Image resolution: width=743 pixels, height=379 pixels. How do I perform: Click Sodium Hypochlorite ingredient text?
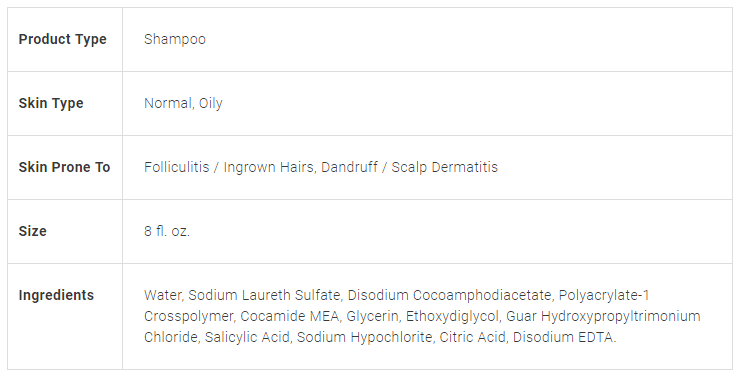364,337
